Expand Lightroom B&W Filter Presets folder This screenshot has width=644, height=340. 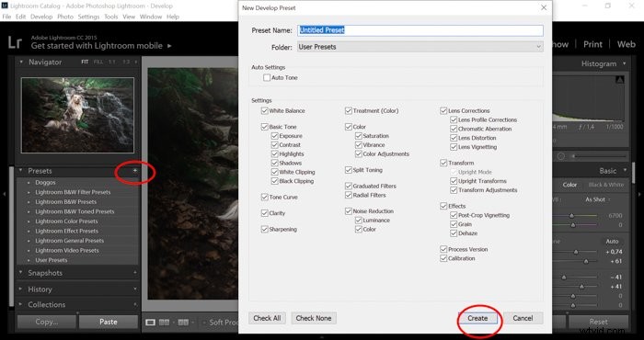coord(29,192)
